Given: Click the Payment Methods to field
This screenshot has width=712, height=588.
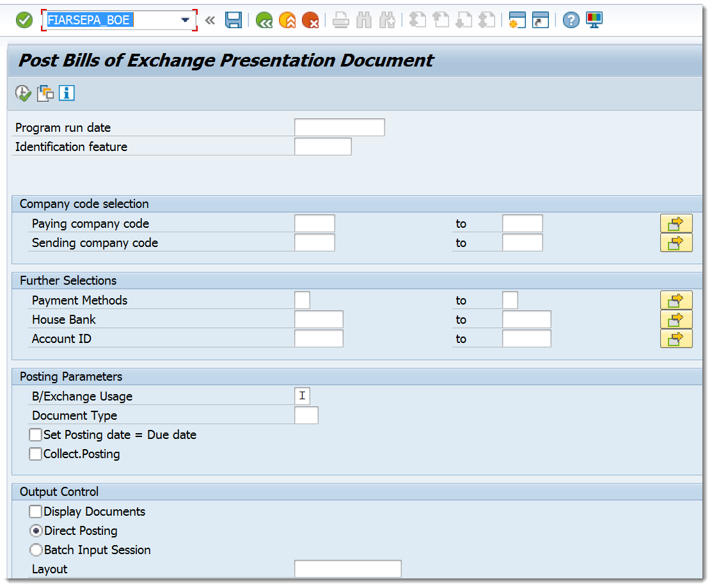Looking at the screenshot, I should 510,300.
